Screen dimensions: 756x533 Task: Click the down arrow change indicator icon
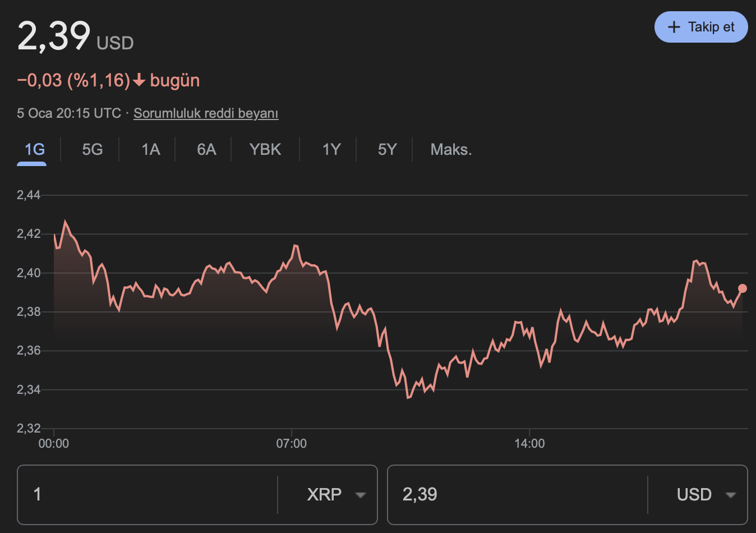[x=139, y=81]
